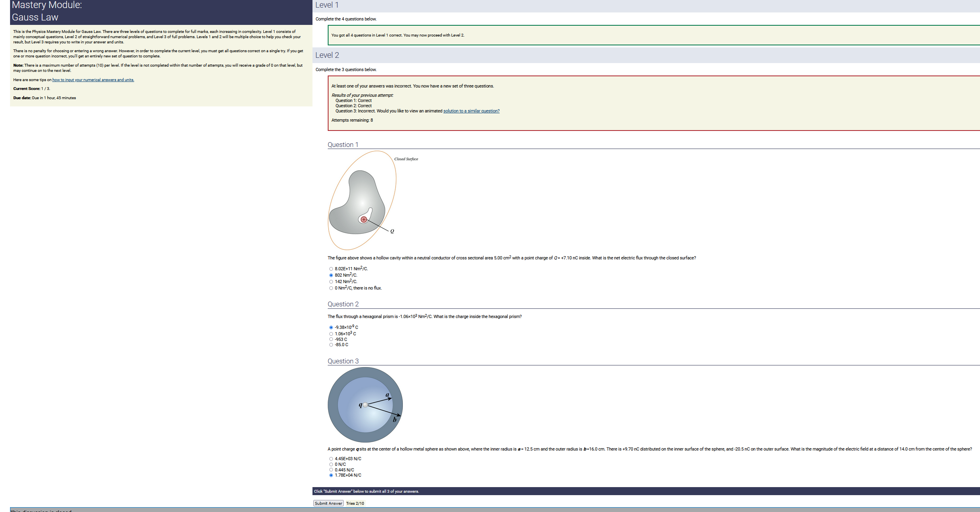The height and width of the screenshot is (512, 980).
Task: Select the -85.0 C option
Action: point(331,345)
